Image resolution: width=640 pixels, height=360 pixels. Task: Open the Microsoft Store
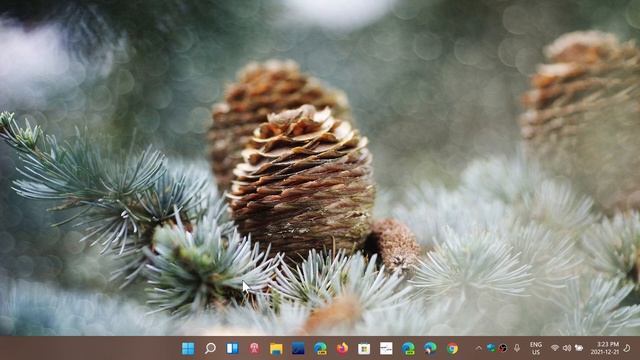point(364,348)
